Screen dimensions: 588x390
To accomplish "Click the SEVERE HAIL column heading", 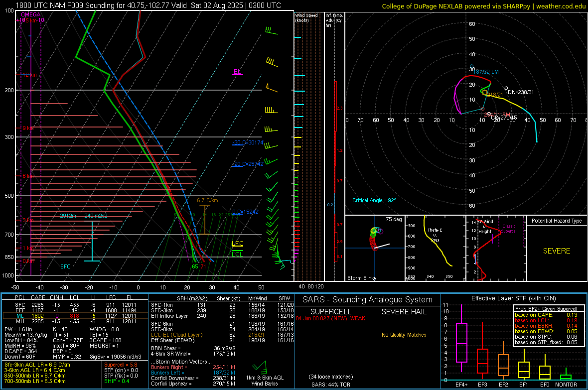I will coord(404,312).
